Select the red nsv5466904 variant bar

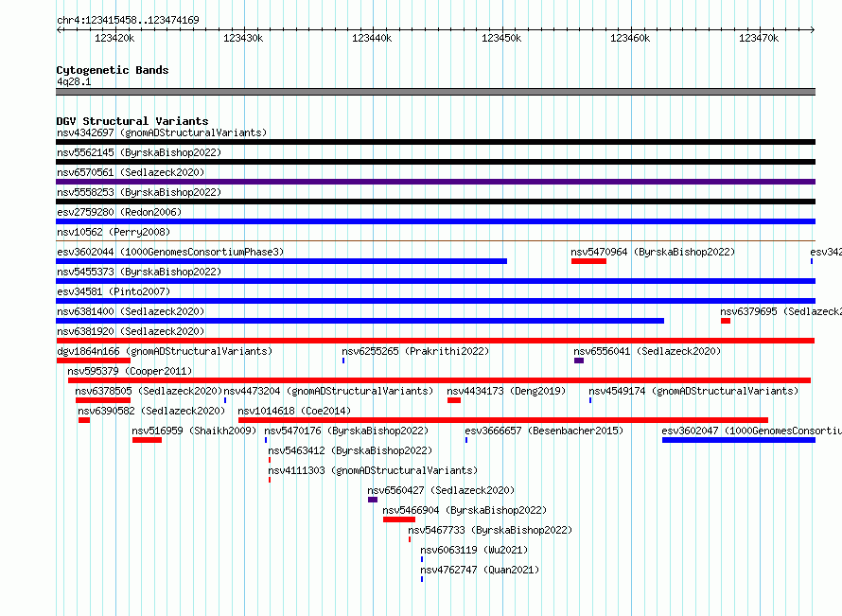pyautogui.click(x=399, y=519)
